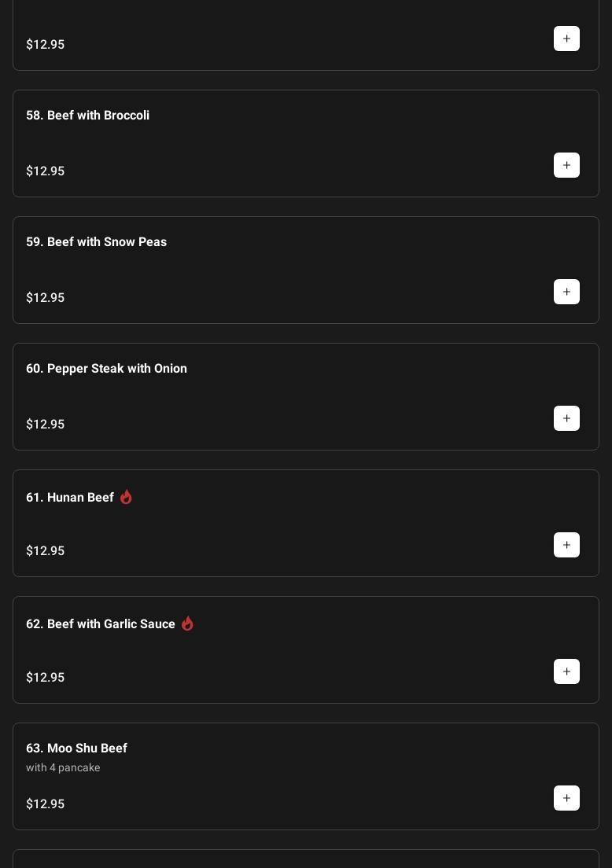Open the 63. Moo Shu Beef title

(x=76, y=748)
